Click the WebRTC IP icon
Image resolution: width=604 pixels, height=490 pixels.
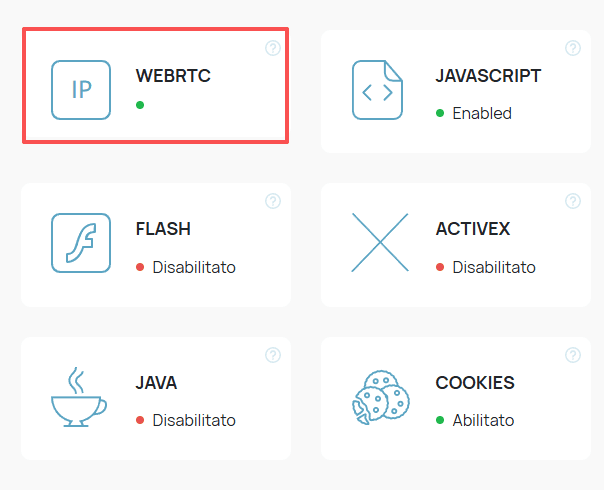[x=81, y=90]
